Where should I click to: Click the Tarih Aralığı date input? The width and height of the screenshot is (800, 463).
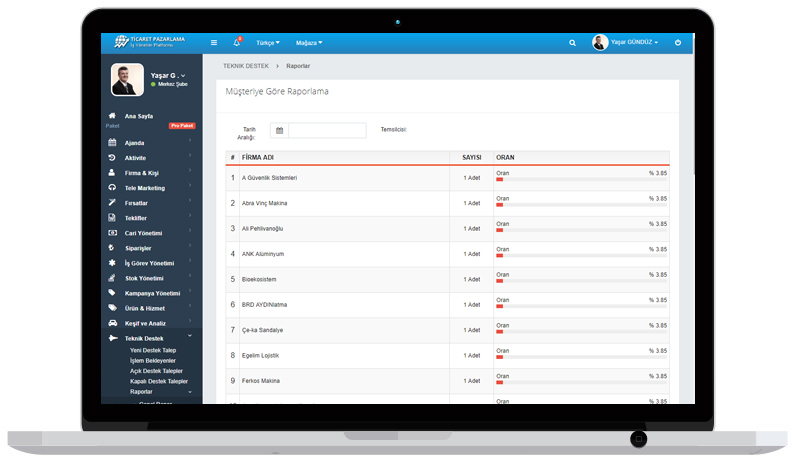click(x=327, y=131)
